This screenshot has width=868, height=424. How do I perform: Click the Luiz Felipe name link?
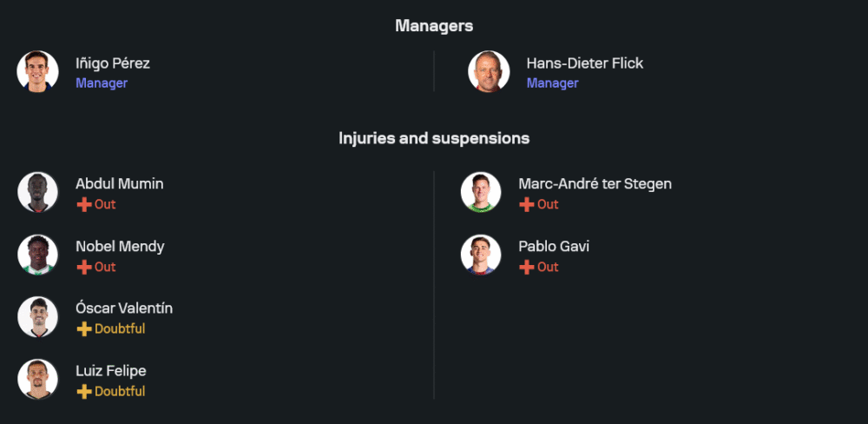[x=110, y=371]
